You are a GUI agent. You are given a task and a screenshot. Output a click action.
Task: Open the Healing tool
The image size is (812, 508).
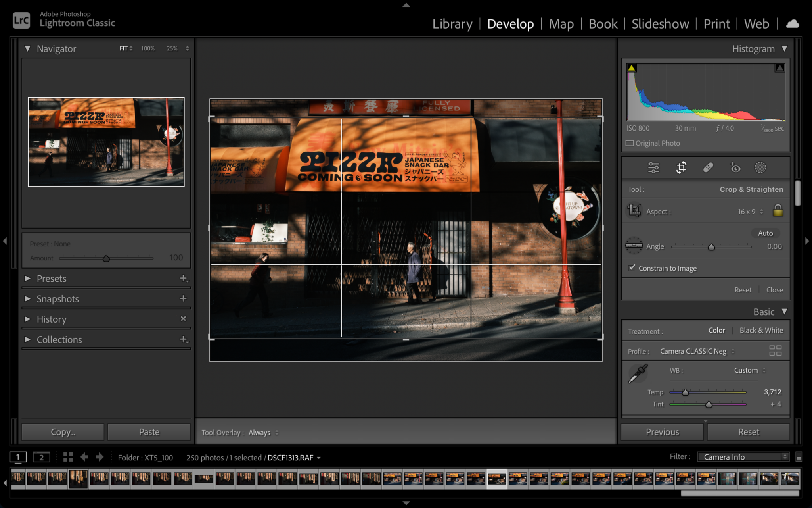click(708, 167)
